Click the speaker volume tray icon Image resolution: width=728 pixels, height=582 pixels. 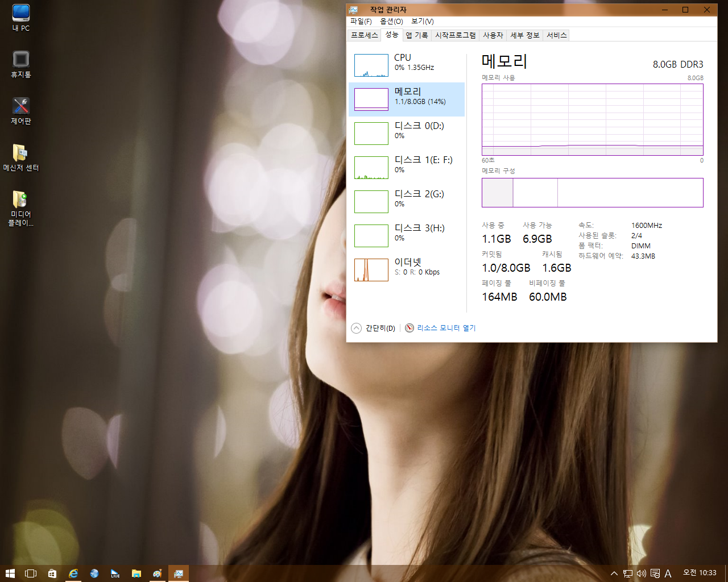coord(642,573)
